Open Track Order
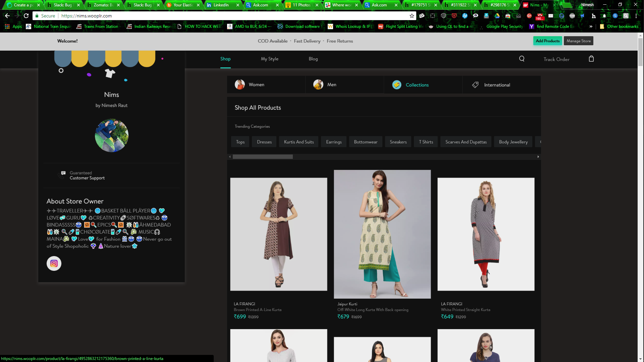 pos(556,59)
